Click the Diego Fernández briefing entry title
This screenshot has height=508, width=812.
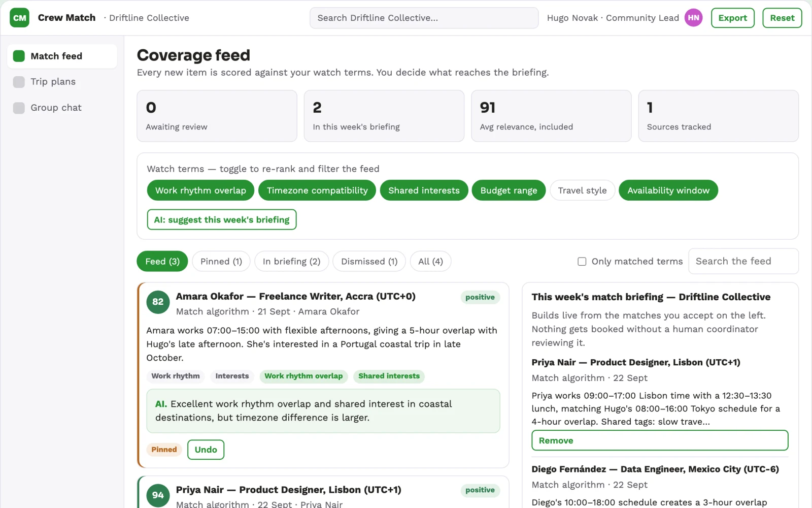(655, 469)
